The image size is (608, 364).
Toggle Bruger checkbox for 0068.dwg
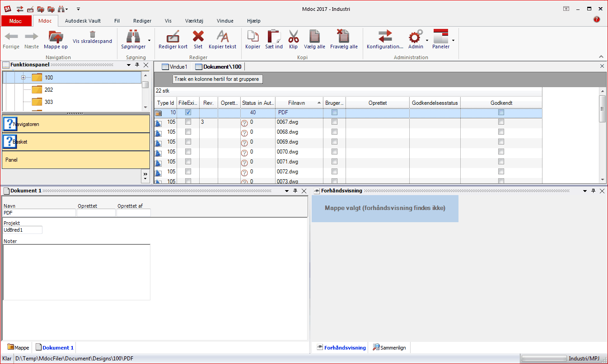334,132
